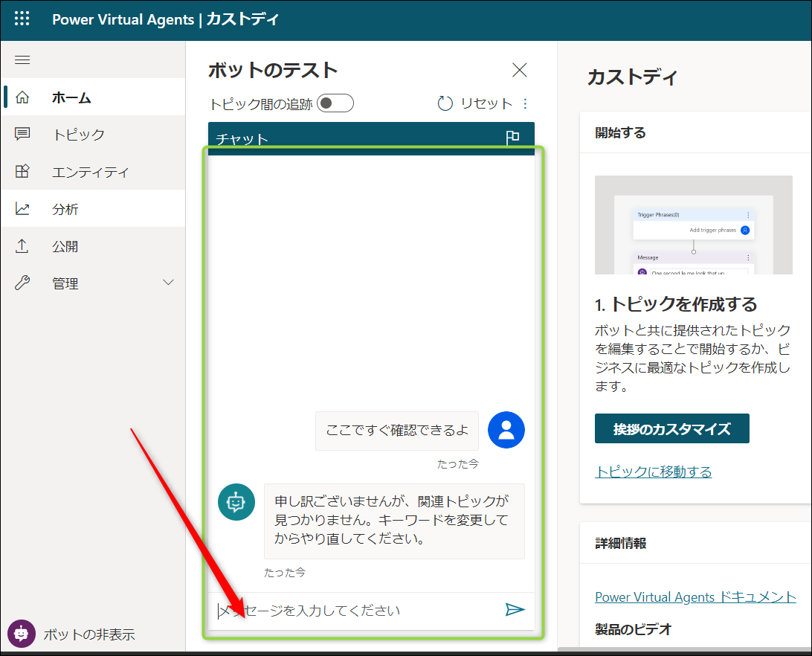The width and height of the screenshot is (812, 656).
Task: Click the purple bot icon at bottom
Action: point(22,633)
